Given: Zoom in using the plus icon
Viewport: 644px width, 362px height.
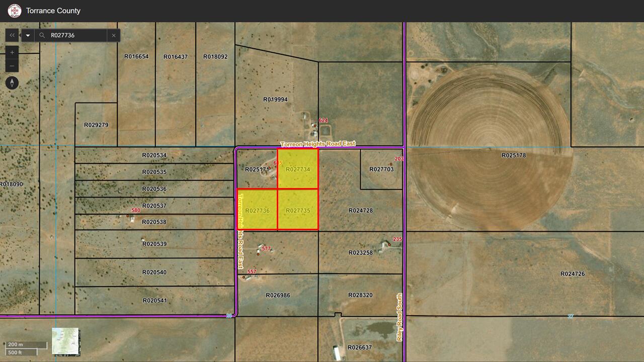Looking at the screenshot, I should 12,52.
